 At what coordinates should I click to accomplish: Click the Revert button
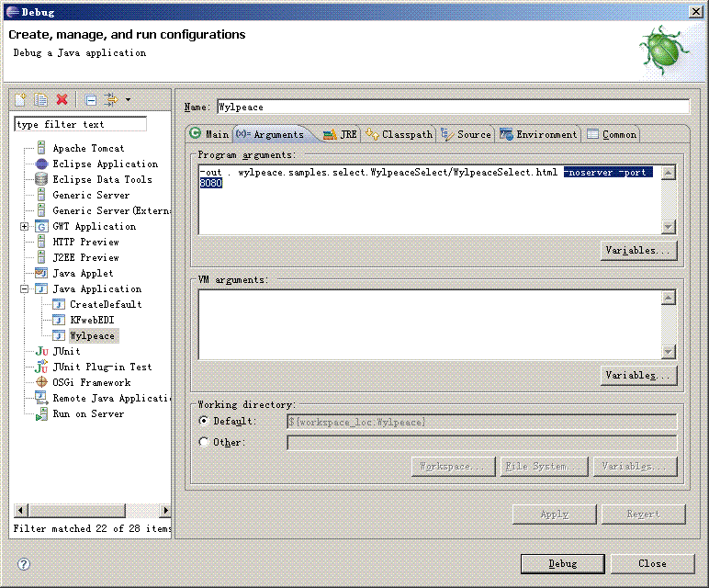[644, 514]
